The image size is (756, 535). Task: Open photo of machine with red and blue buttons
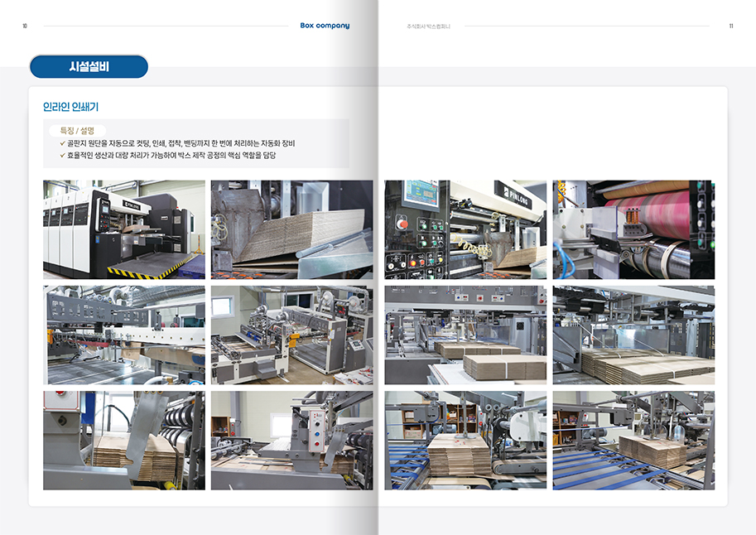coord(291,440)
